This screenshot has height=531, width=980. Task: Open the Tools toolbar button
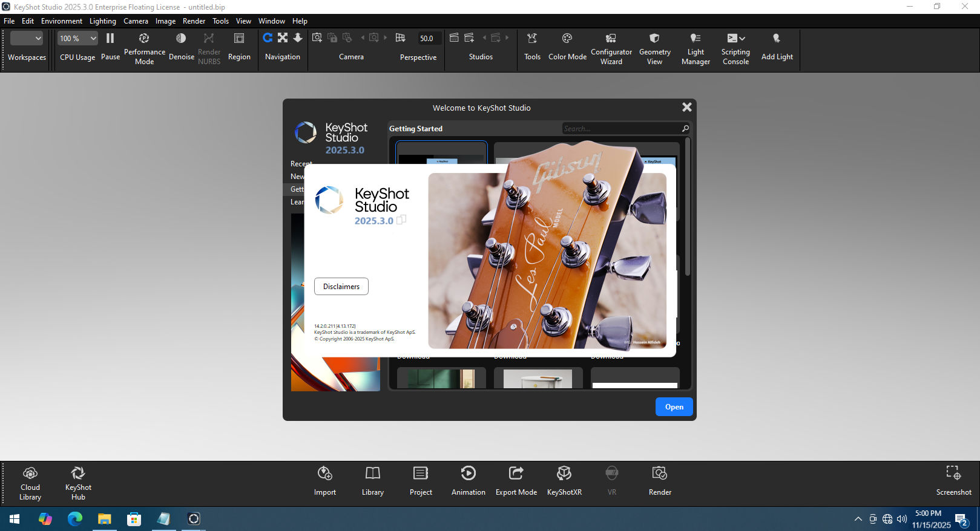[532, 47]
